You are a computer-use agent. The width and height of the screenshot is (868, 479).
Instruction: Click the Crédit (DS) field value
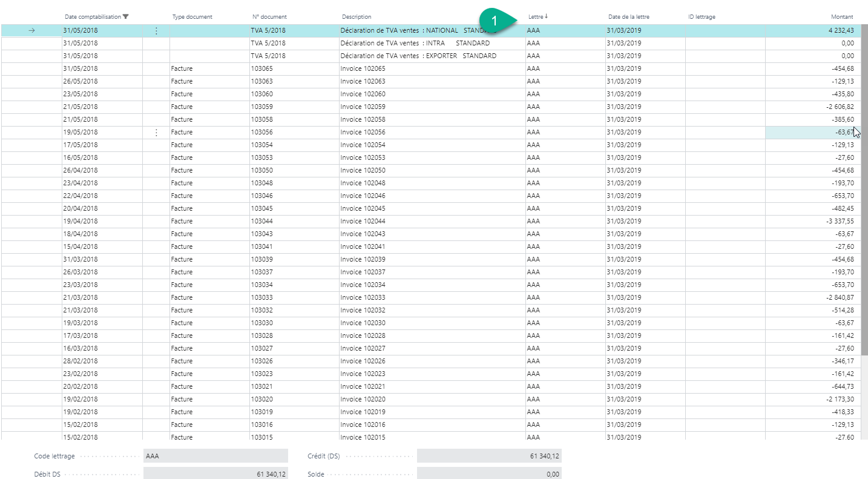489,456
